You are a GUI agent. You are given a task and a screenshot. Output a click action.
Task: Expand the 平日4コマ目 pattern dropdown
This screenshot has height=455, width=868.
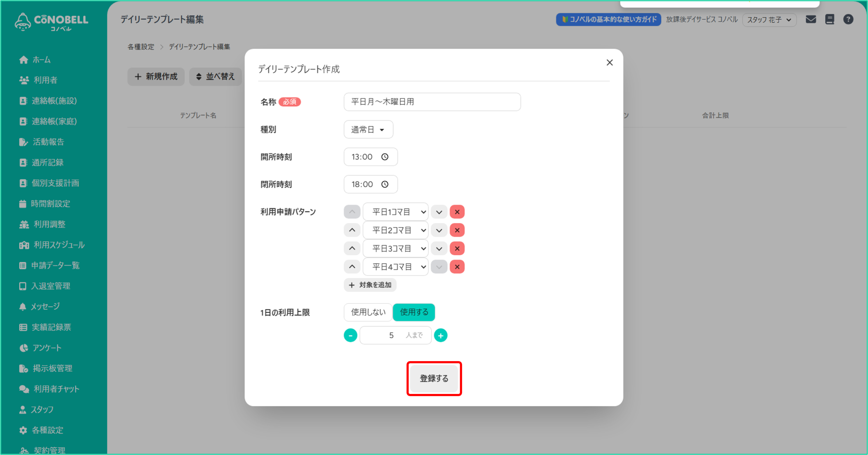tap(396, 267)
